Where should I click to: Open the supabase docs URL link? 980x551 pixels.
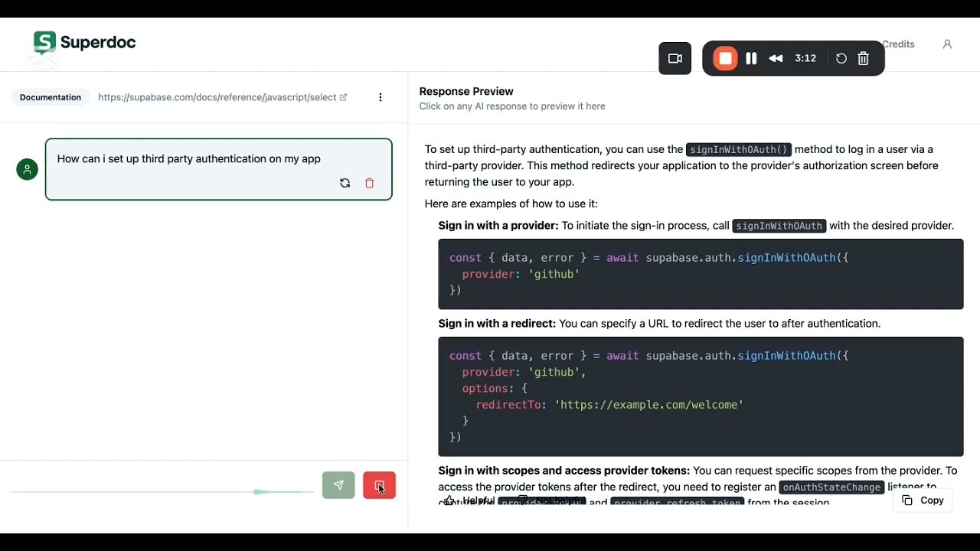[x=223, y=97]
